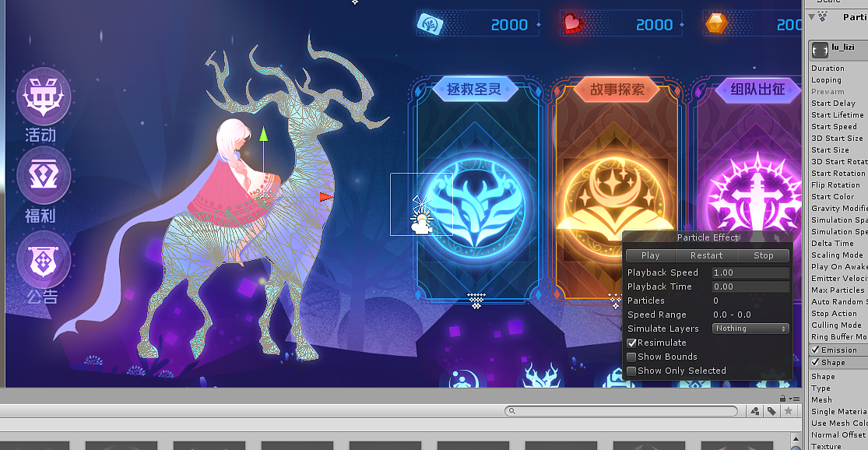Click the Scaling Mode property label
This screenshot has width=868, height=450.
[837, 255]
